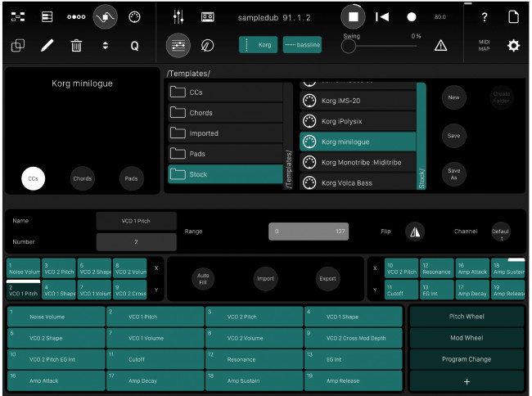
Task: Select the Pitch Wheel entry
Action: (x=467, y=317)
